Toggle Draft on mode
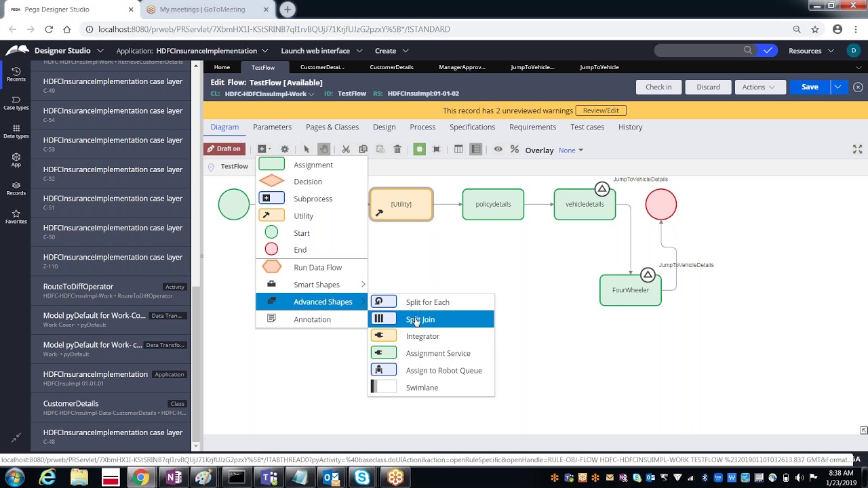868x488 pixels. [224, 149]
